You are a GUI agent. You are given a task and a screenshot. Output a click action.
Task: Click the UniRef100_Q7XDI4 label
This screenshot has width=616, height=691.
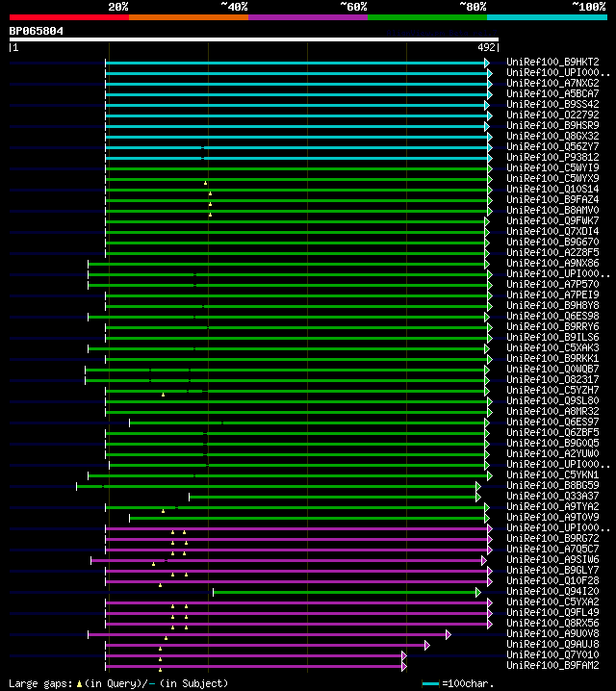coord(552,231)
